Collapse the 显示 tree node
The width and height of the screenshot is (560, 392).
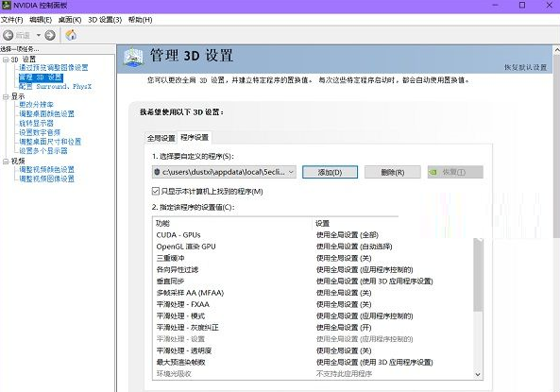[x=6, y=96]
